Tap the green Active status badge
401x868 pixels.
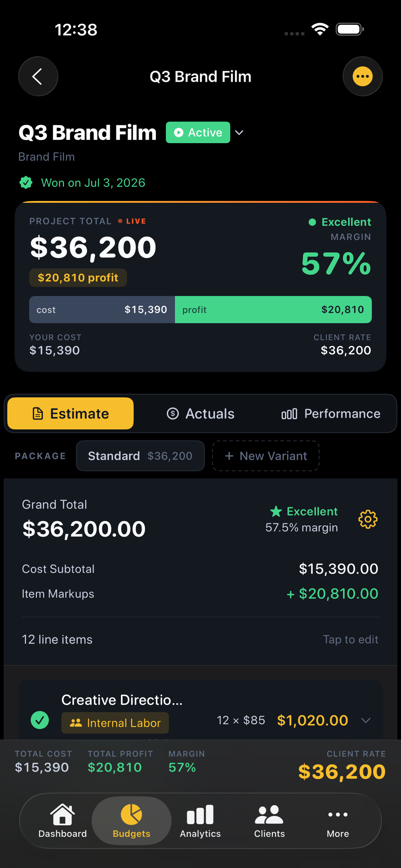pos(198,132)
